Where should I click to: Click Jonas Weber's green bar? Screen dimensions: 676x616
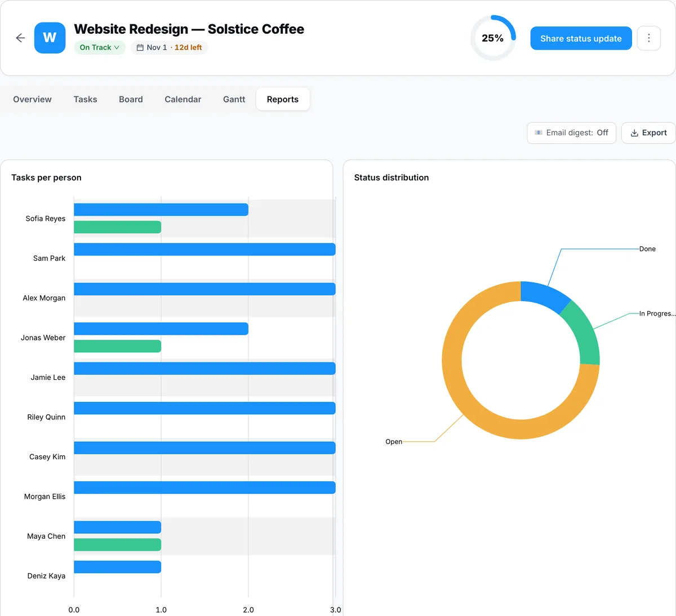coord(117,346)
